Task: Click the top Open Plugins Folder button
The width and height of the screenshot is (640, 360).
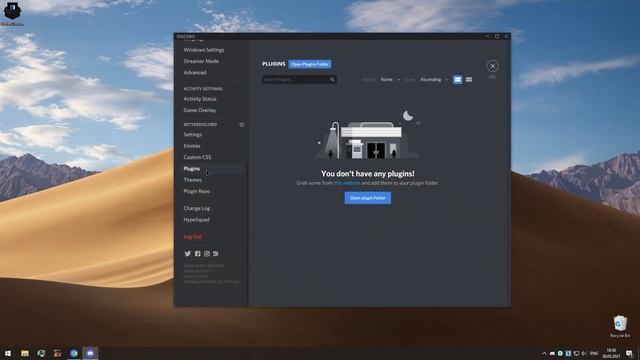Action: point(310,64)
